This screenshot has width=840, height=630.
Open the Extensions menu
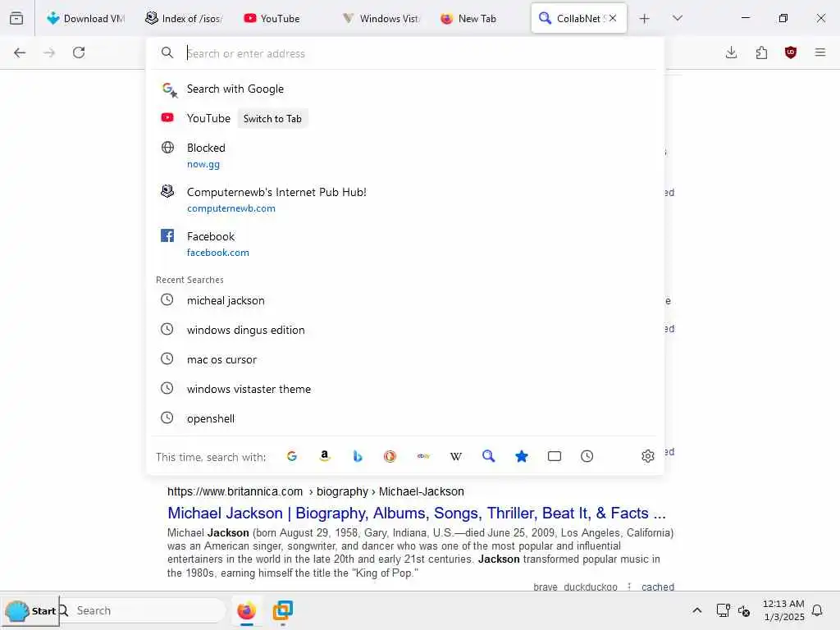pos(761,52)
